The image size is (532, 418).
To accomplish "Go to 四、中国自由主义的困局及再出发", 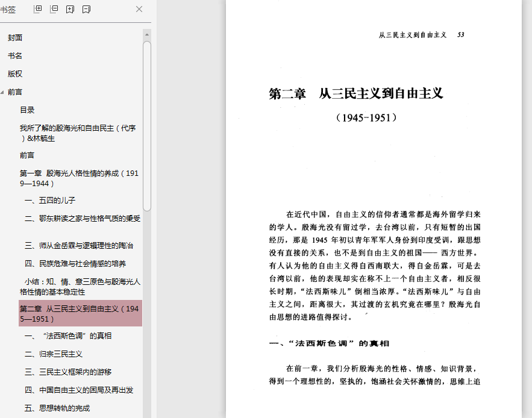I will [79, 390].
